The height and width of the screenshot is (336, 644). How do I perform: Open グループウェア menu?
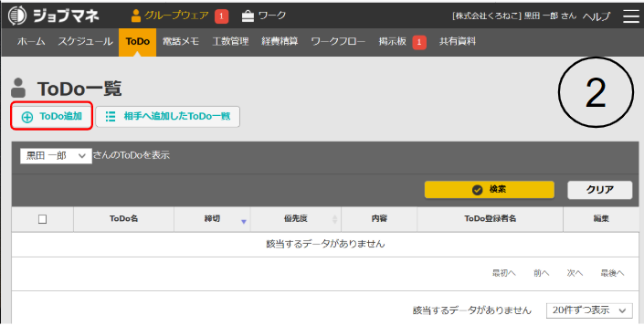[x=170, y=16]
